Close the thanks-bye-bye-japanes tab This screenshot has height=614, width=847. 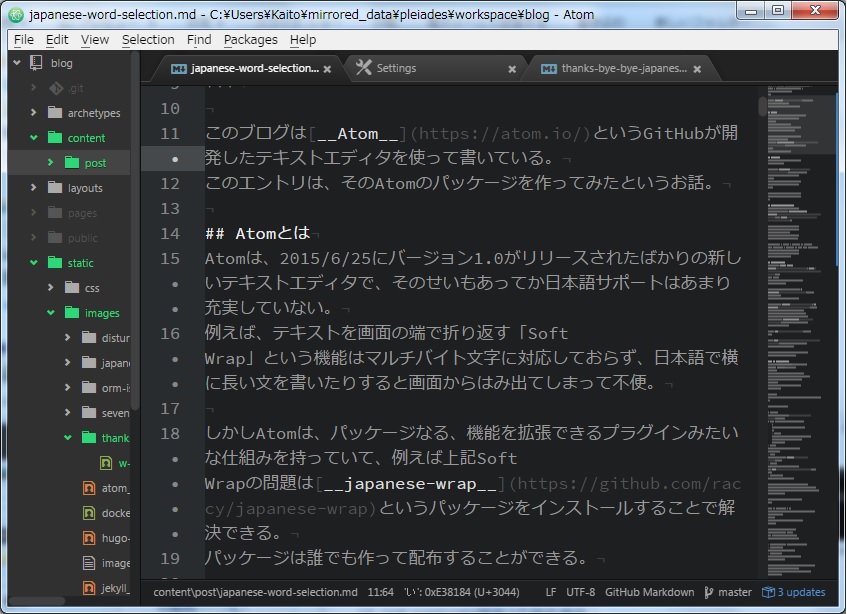point(697,69)
